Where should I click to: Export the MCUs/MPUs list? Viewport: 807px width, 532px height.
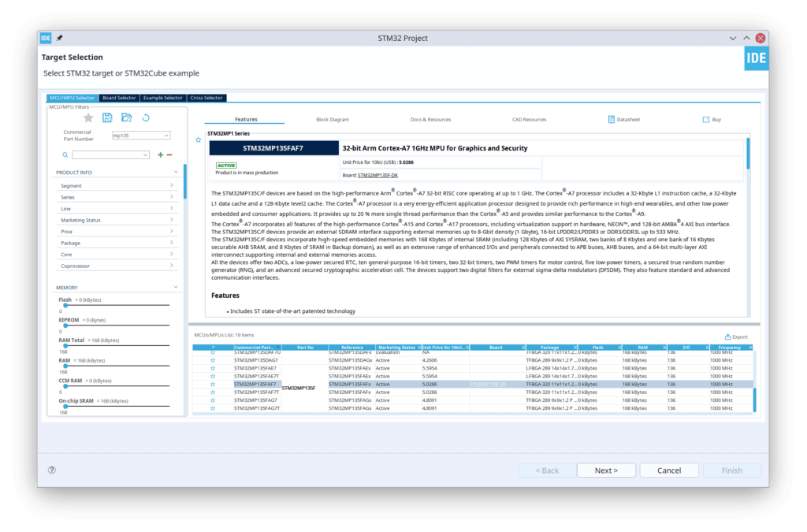point(736,337)
